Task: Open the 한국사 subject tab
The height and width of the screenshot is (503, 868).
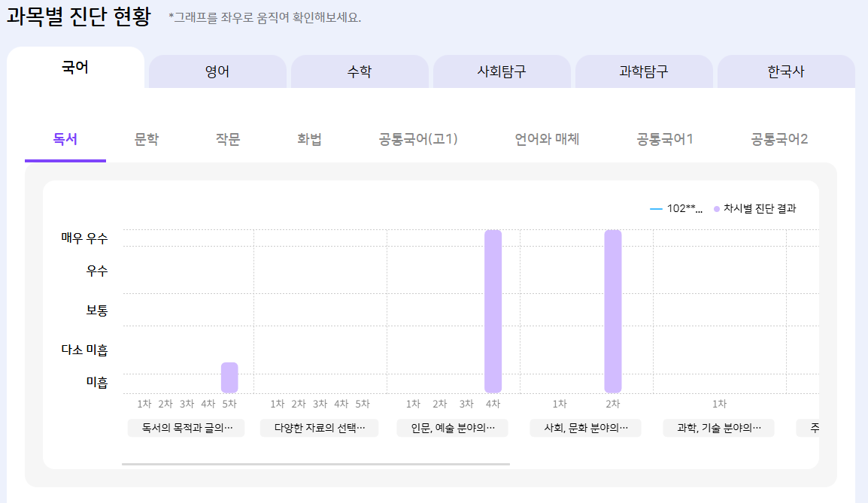Action: coord(786,72)
